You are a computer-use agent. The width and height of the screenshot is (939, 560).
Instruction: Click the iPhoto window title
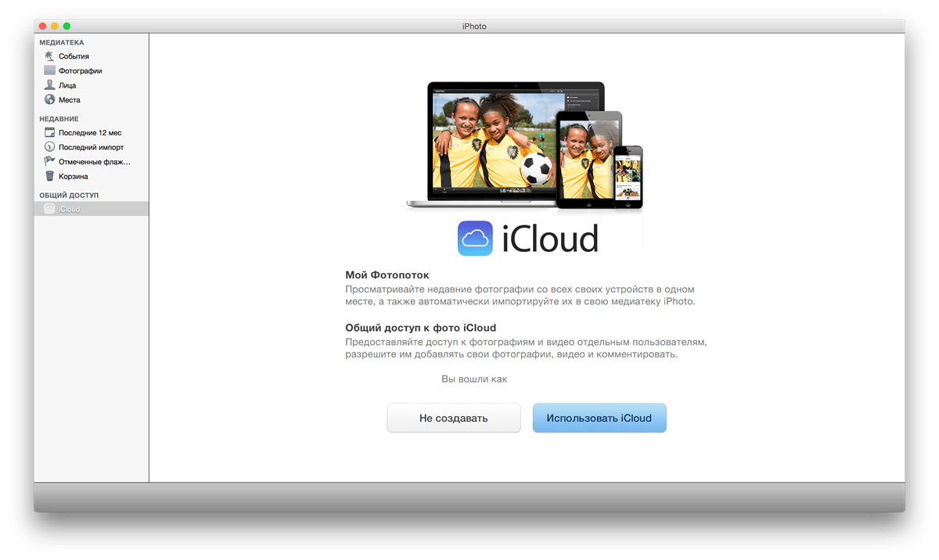tap(474, 27)
